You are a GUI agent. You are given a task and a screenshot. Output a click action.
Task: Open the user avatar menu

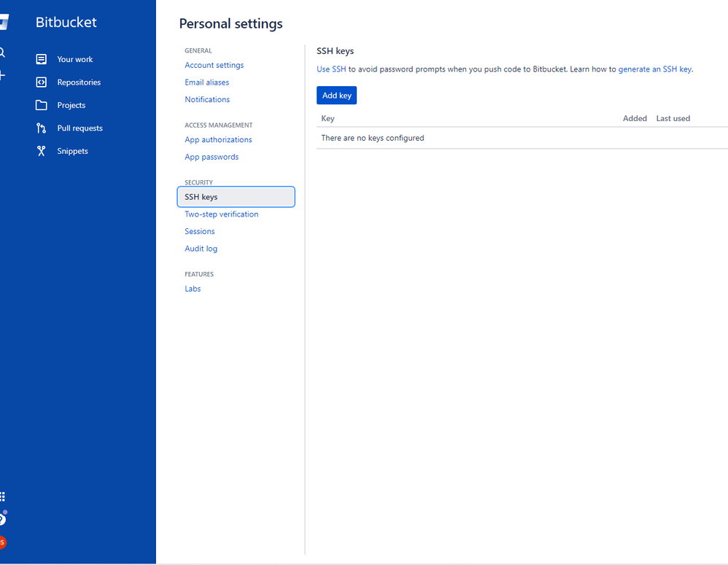2,542
